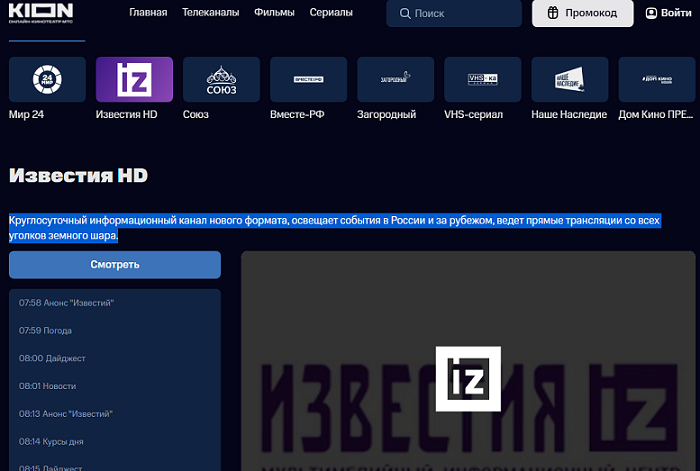Open the Телеканалы section
This screenshot has height=471, width=700.
211,13
